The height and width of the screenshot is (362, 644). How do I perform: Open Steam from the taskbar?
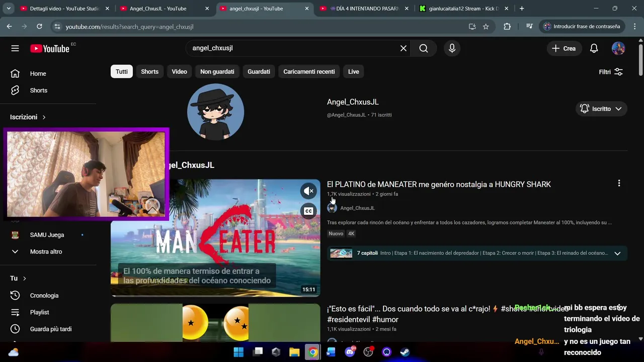point(405,352)
